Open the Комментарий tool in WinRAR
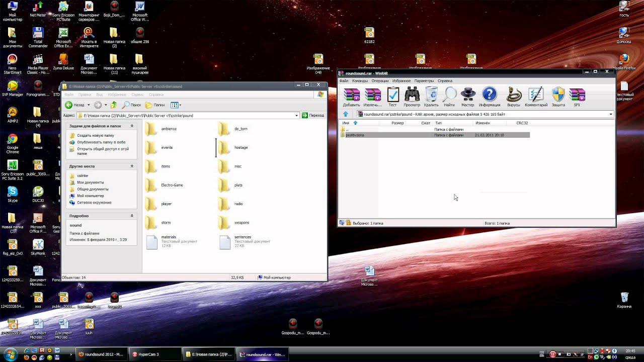 pos(536,97)
